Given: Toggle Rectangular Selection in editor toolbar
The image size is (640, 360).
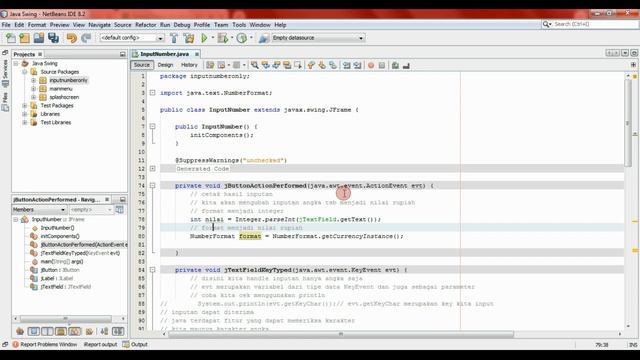Looking at the screenshot, I should [x=298, y=65].
